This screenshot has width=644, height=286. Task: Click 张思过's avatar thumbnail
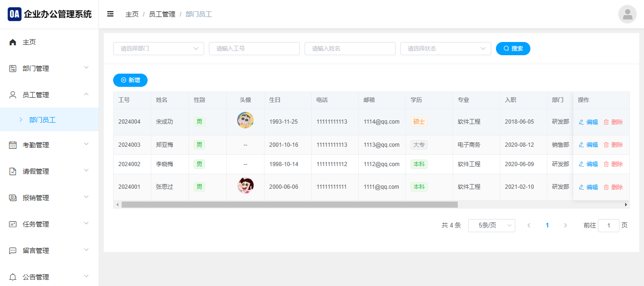click(245, 186)
